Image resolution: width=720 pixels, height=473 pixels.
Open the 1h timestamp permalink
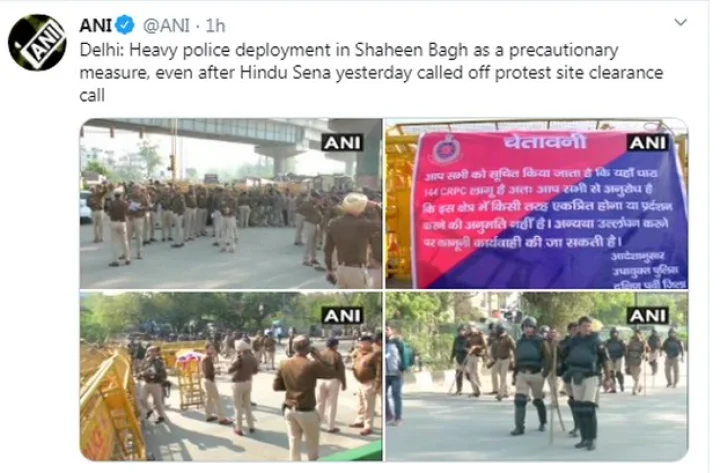point(215,26)
